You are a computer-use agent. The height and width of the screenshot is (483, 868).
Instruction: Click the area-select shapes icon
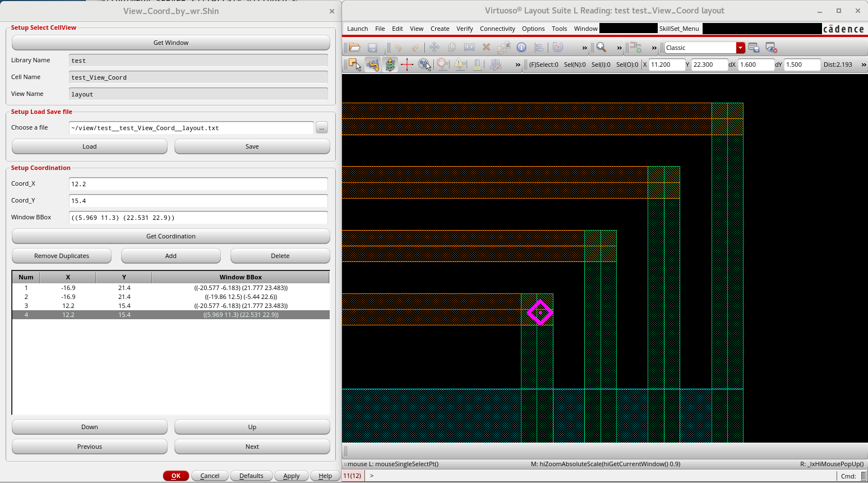click(x=424, y=65)
